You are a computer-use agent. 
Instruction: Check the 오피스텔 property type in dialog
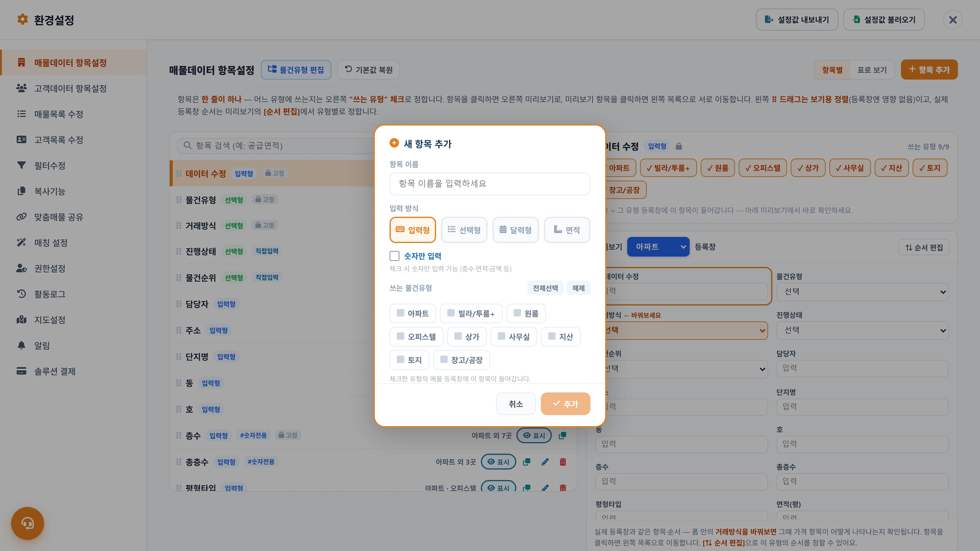click(416, 337)
